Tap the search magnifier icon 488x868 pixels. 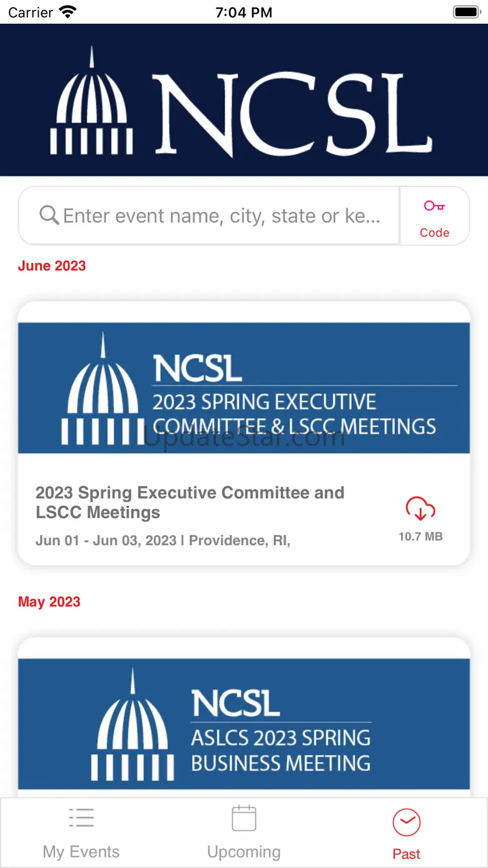(49, 215)
